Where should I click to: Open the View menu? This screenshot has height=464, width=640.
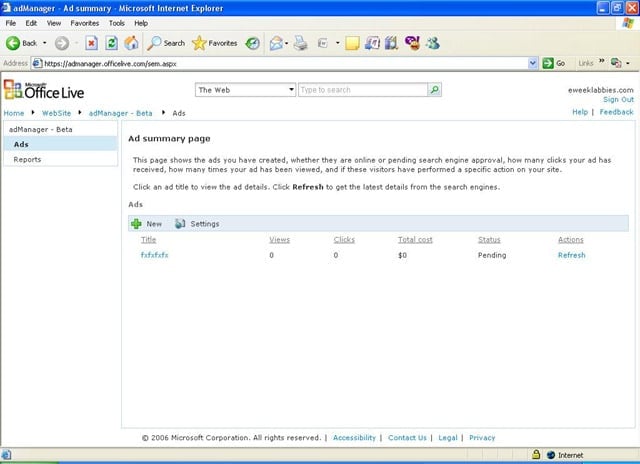(x=54, y=23)
